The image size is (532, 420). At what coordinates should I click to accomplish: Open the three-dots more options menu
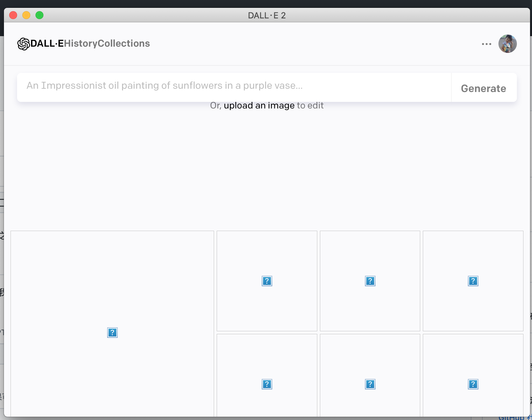486,44
